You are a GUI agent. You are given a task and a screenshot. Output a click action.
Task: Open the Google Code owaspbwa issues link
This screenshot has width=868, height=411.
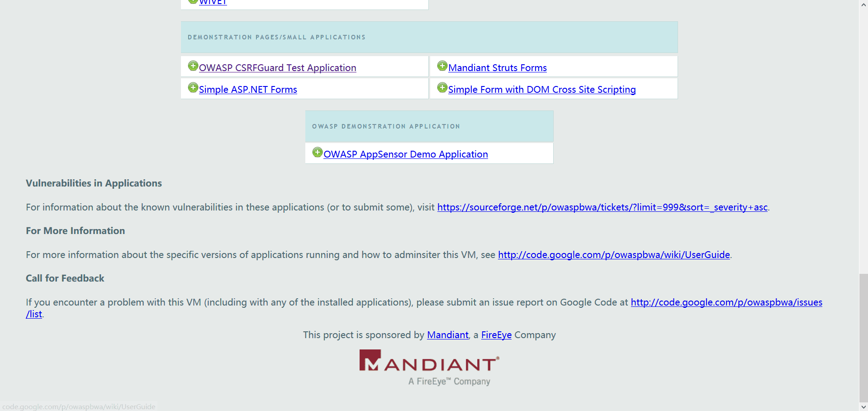tap(726, 302)
